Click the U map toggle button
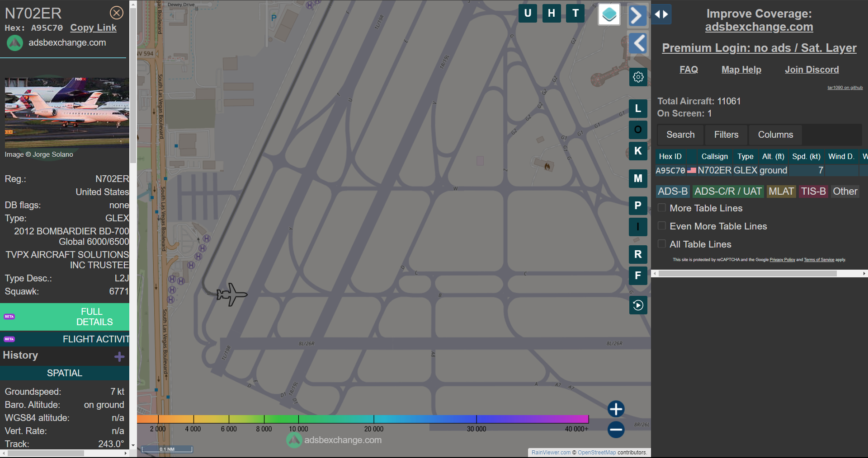The width and height of the screenshot is (868, 458). pyautogui.click(x=528, y=13)
